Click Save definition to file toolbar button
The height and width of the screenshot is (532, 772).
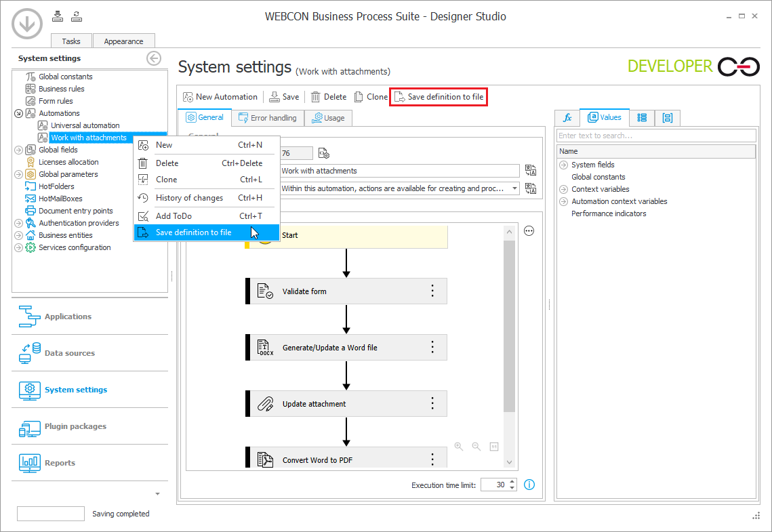point(439,97)
